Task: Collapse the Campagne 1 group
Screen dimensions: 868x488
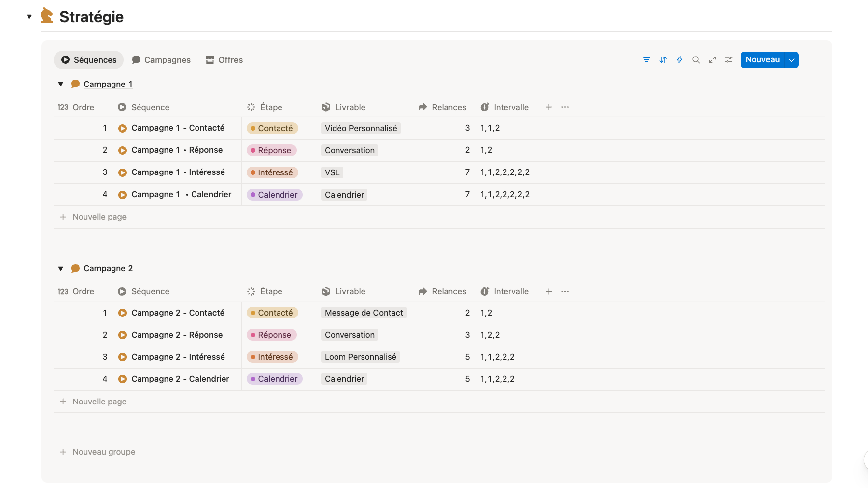Action: [x=61, y=84]
